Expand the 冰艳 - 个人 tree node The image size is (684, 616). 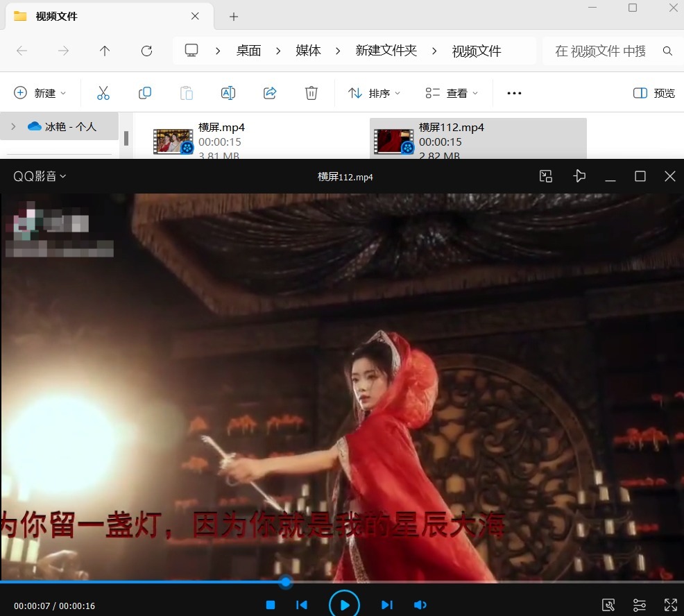pyautogui.click(x=13, y=126)
